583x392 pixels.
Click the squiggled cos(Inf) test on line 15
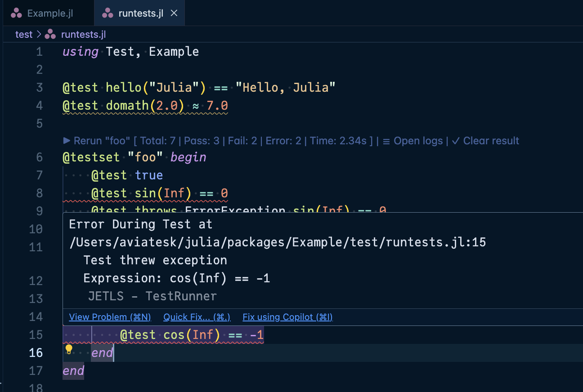coord(191,335)
